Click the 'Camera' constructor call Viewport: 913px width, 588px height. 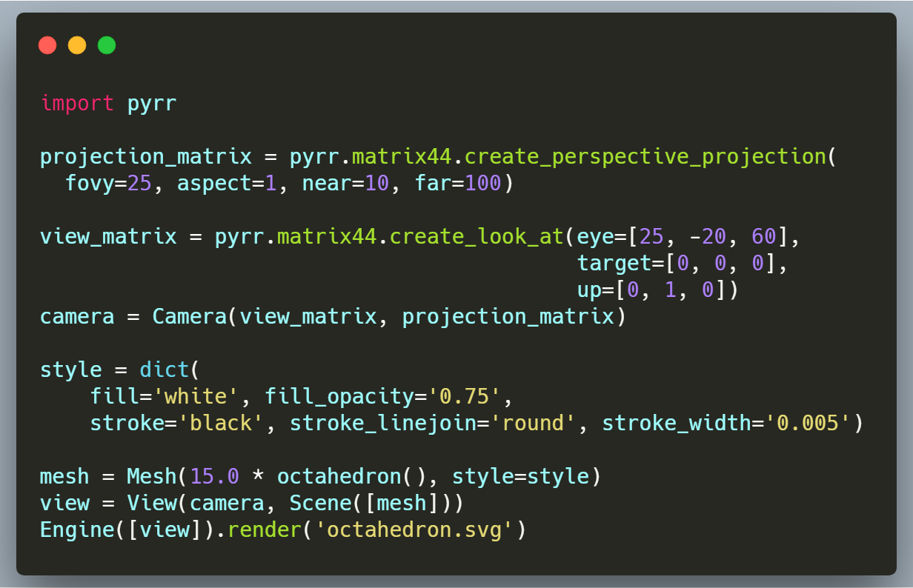point(190,316)
